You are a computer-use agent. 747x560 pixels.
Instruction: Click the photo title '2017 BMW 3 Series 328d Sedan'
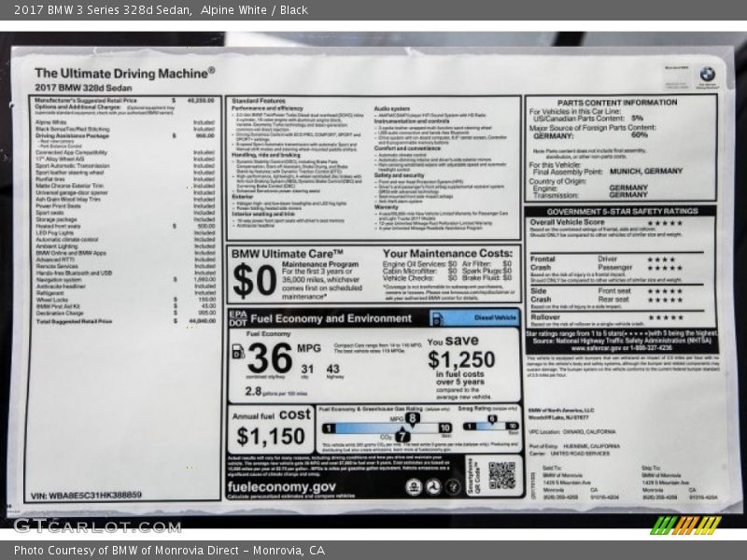[103, 10]
